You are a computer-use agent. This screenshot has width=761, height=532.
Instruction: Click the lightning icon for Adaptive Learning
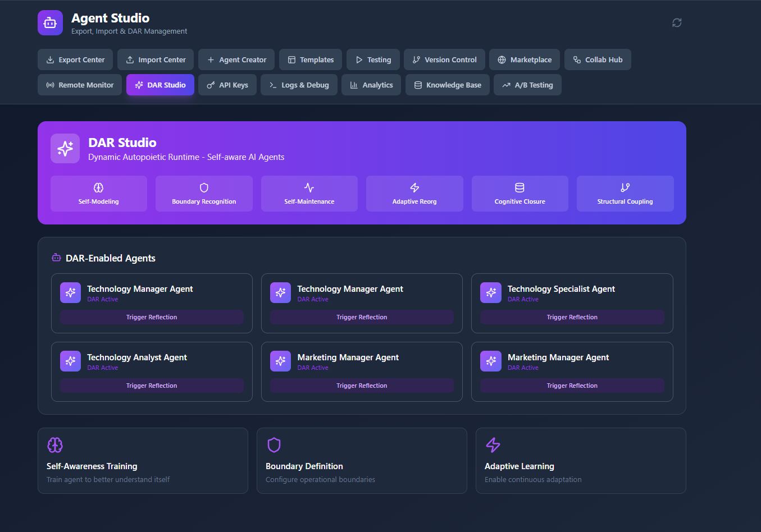[x=493, y=445]
